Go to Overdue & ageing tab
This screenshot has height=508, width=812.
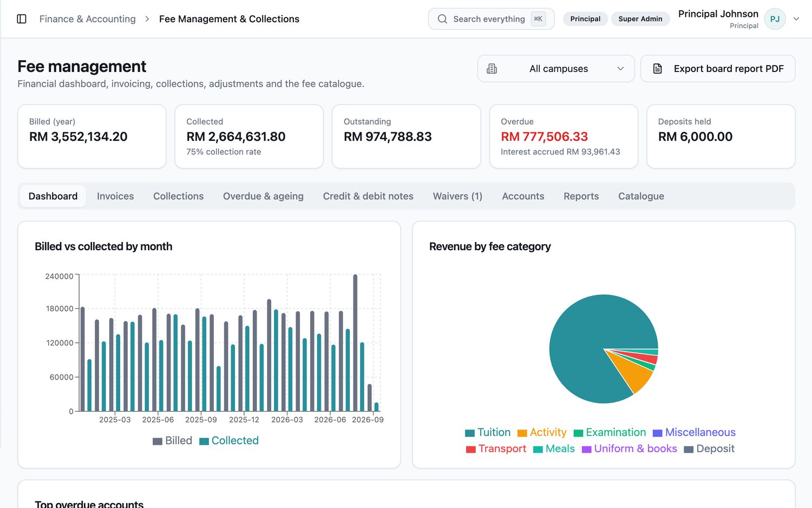tap(263, 196)
